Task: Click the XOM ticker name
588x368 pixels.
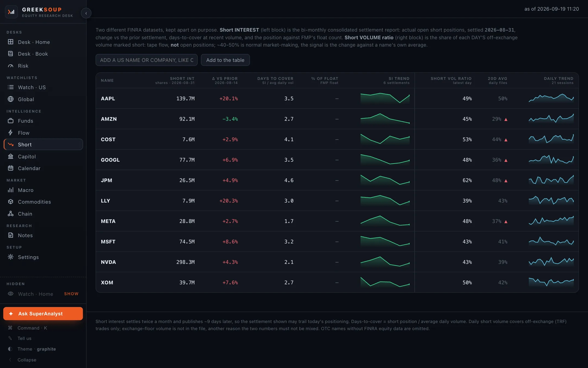Action: tap(107, 282)
